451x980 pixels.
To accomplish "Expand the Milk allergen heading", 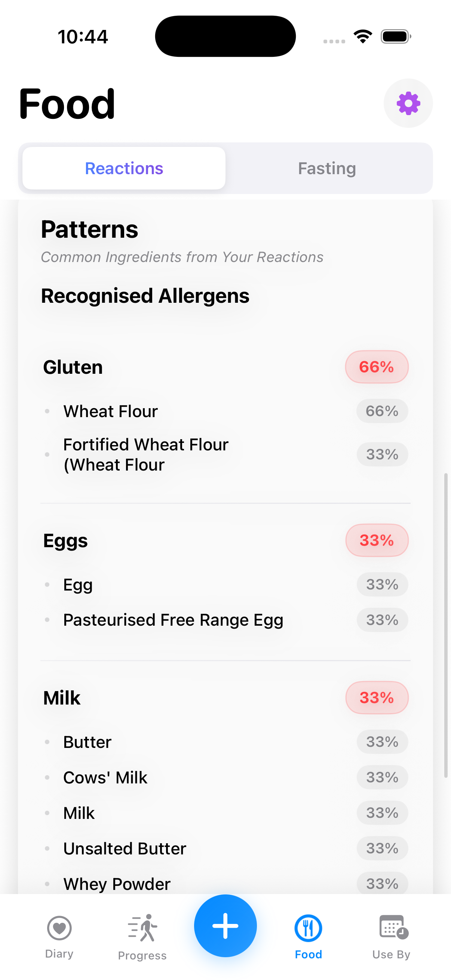I will (62, 698).
